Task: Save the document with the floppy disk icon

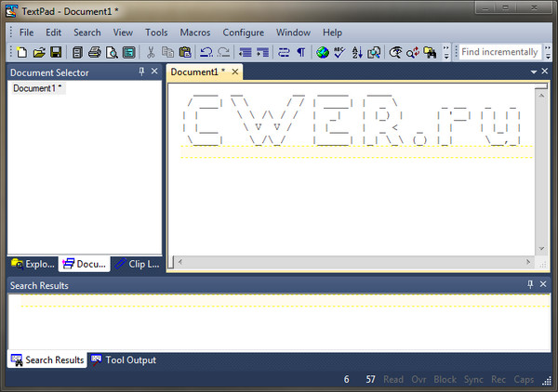Action: [55, 52]
